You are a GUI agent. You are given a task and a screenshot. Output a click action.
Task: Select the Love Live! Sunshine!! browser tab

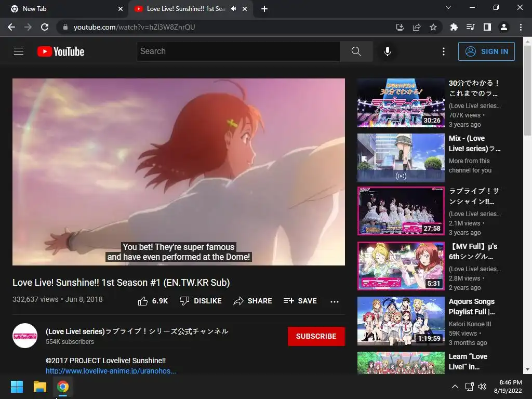185,9
